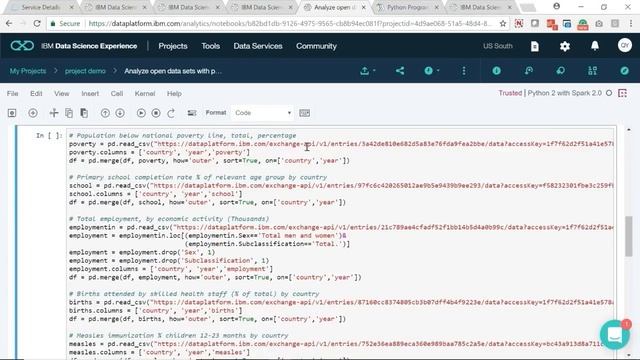This screenshot has width=640, height=360.
Task: Switch to the Service Details browser tab
Action: [42, 7]
